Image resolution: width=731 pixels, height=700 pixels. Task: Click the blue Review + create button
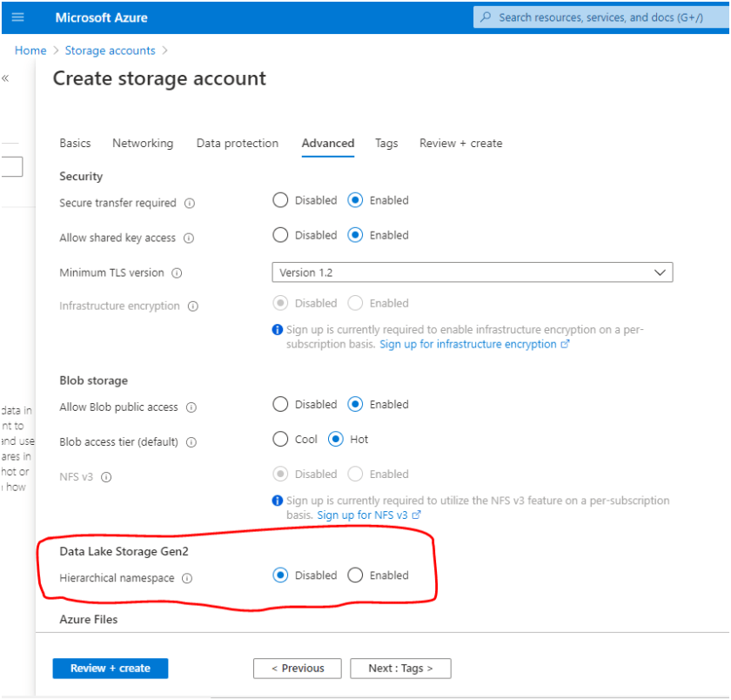(111, 669)
